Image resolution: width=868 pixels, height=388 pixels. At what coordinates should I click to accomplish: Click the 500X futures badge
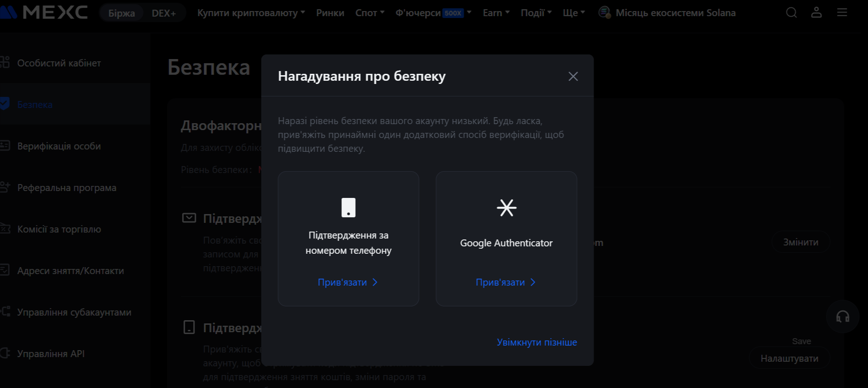(453, 13)
